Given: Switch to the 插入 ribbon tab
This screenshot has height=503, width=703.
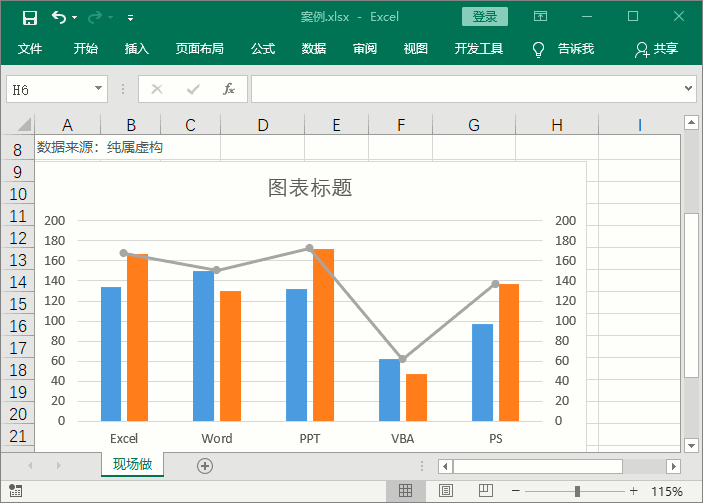Looking at the screenshot, I should click(137, 48).
